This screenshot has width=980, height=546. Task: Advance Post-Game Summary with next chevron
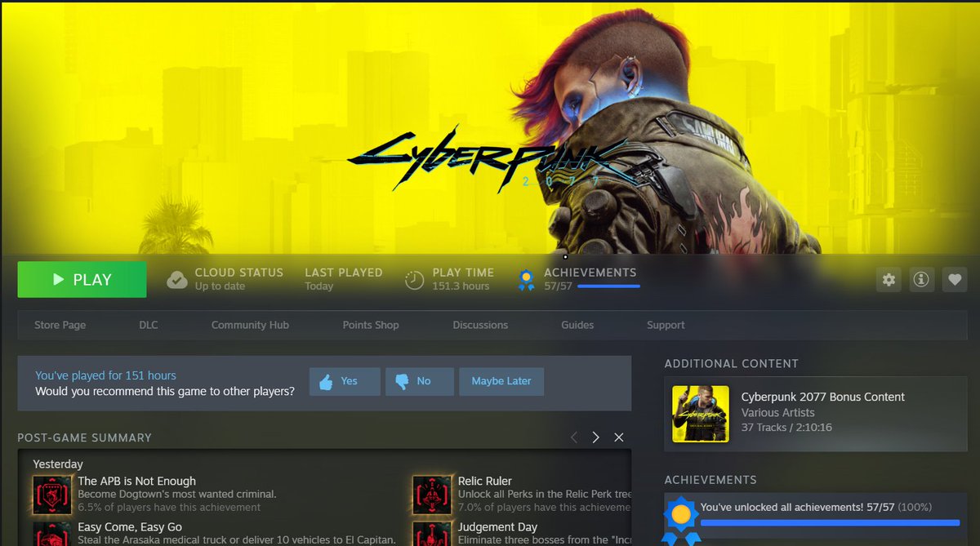[595, 437]
